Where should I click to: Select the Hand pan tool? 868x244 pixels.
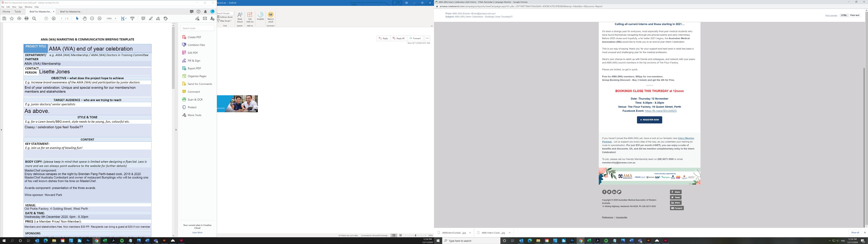(85, 18)
